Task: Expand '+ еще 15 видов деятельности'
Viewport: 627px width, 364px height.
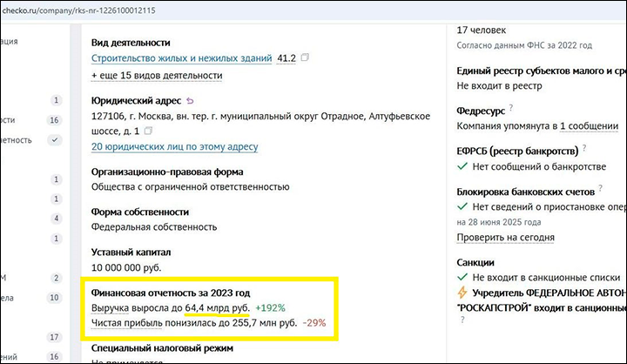Action: (157, 76)
